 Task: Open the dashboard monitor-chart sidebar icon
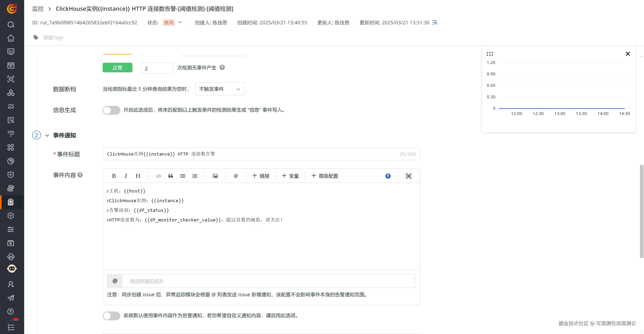tap(11, 52)
